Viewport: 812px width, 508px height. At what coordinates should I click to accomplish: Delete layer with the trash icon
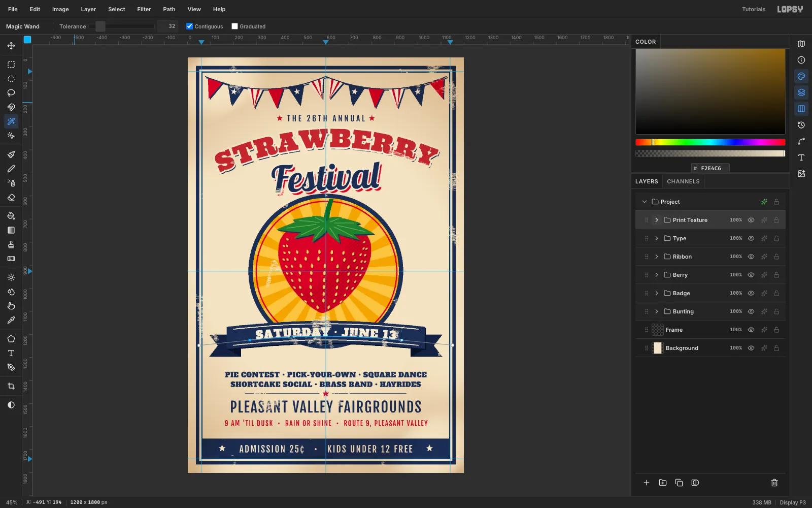pos(774,483)
